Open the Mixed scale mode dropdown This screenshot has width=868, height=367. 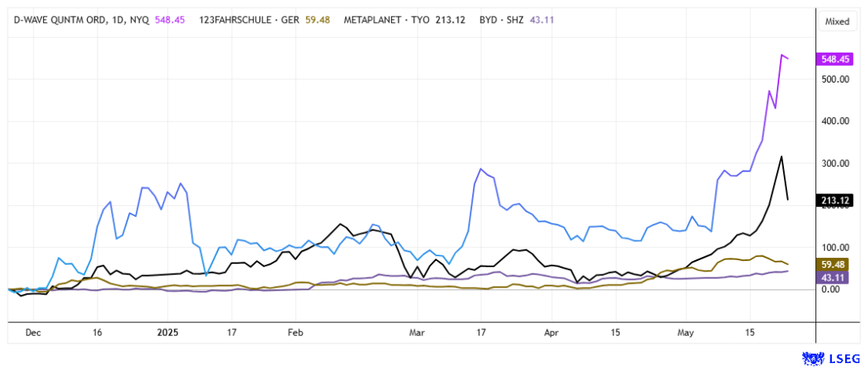[837, 22]
